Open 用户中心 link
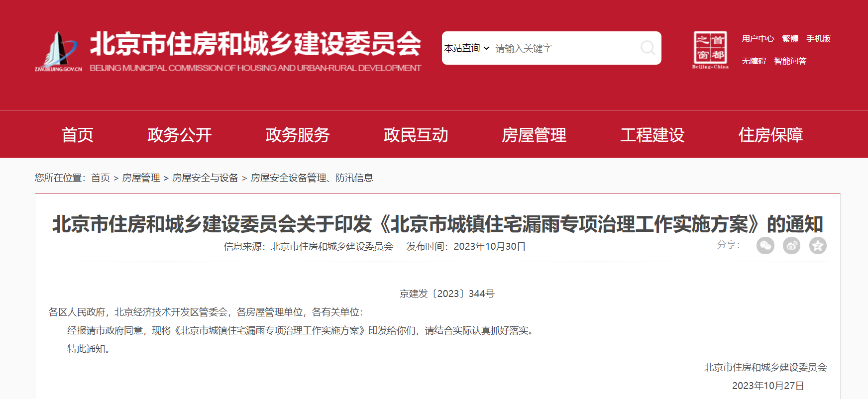The image size is (868, 399). pos(758,39)
